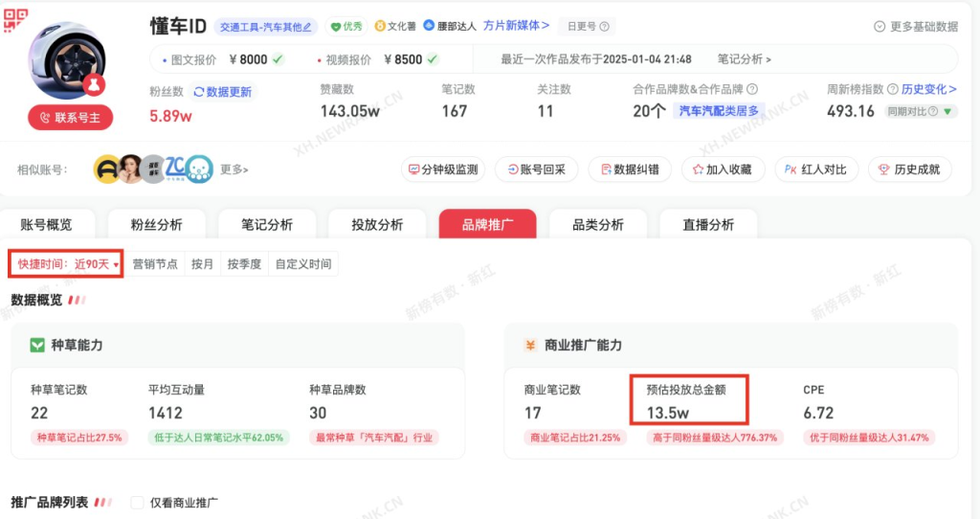Select the 按月 time filter
This screenshot has height=519, width=980.
click(x=202, y=264)
